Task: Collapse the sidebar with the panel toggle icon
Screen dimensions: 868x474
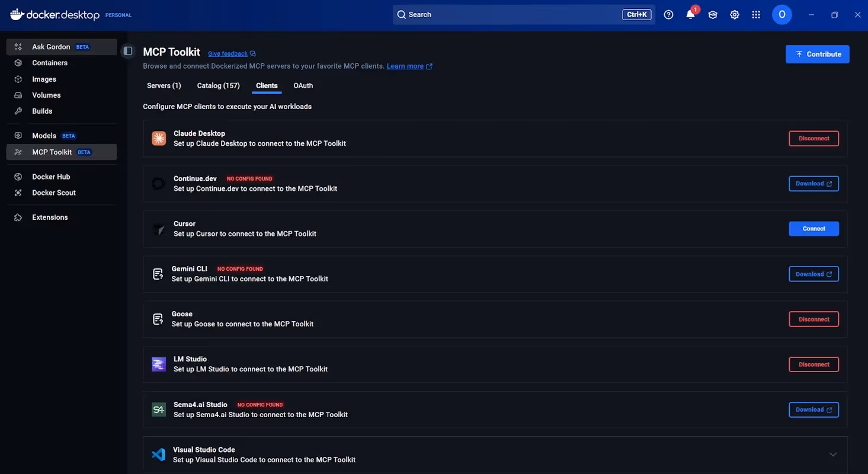Action: tap(127, 51)
